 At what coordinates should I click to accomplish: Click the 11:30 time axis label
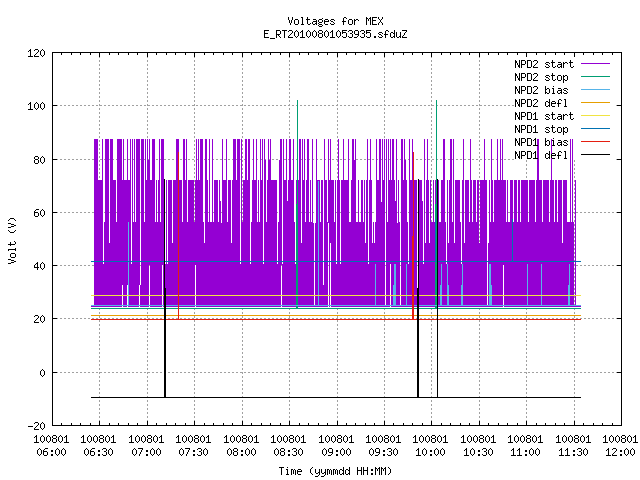coord(573,453)
